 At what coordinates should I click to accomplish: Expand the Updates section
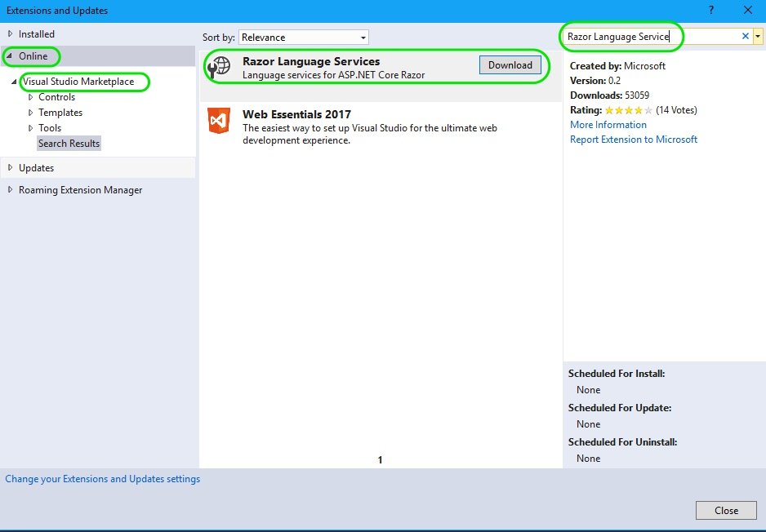point(10,166)
